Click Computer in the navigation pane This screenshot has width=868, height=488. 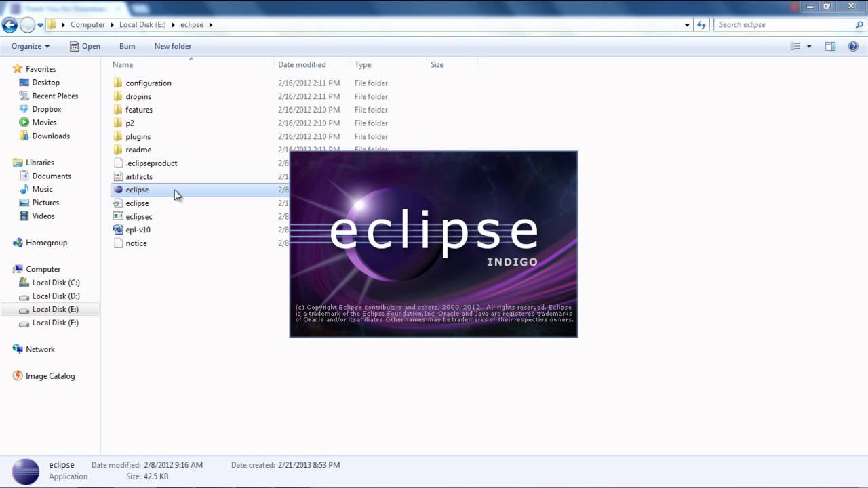(x=43, y=269)
